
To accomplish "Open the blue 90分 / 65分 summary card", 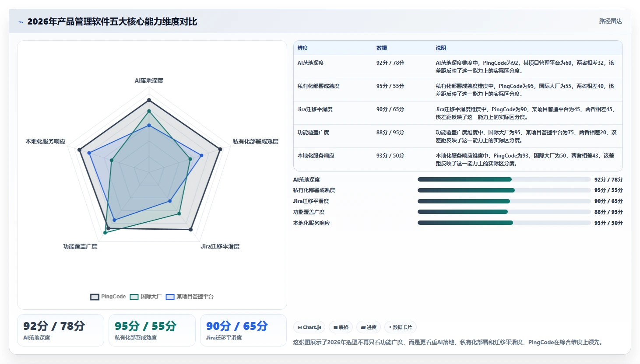I will (243, 330).
